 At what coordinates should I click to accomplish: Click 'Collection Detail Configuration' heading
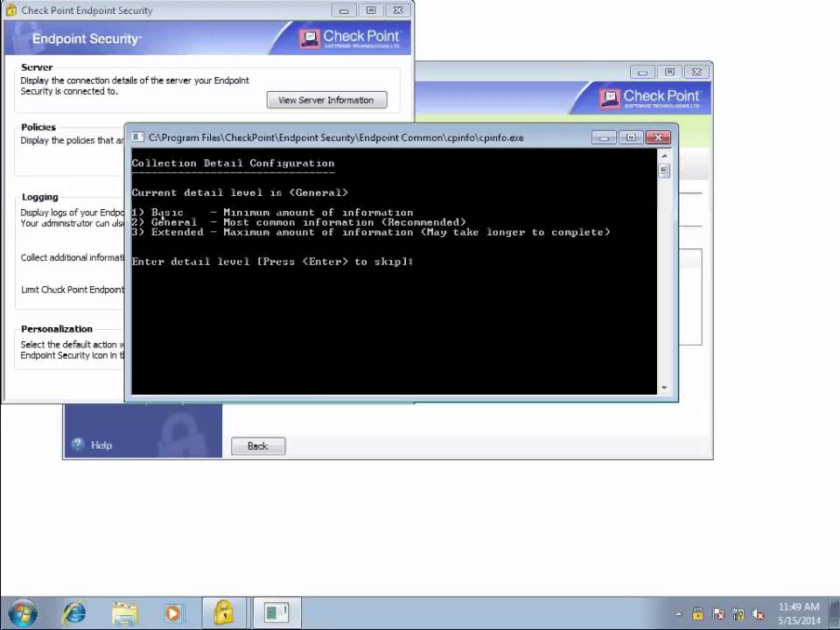(233, 163)
